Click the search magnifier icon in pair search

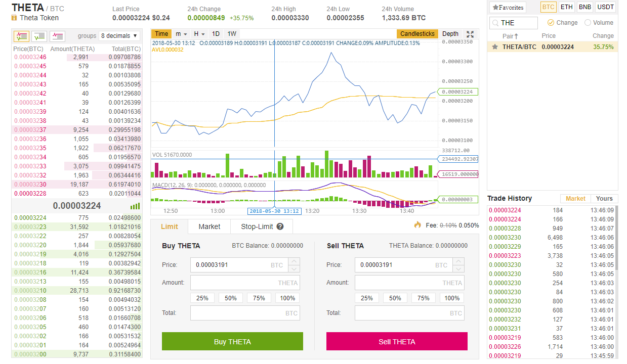coord(495,23)
